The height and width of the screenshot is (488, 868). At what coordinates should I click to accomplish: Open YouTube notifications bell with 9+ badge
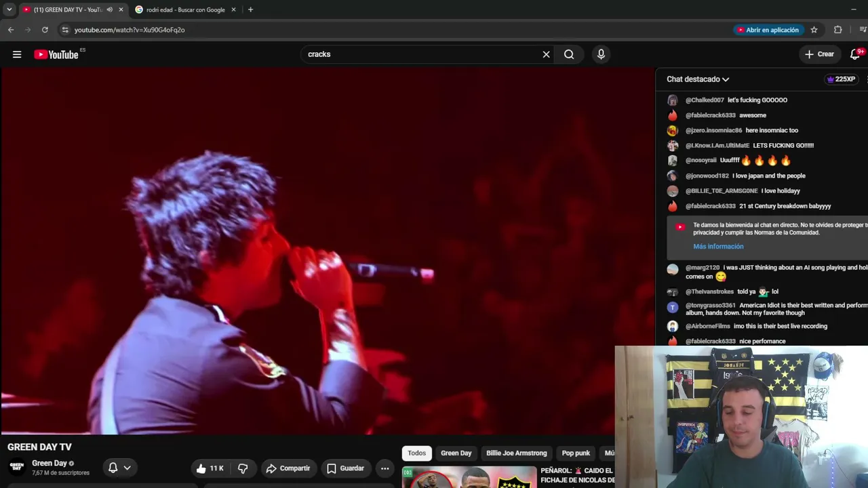click(856, 54)
